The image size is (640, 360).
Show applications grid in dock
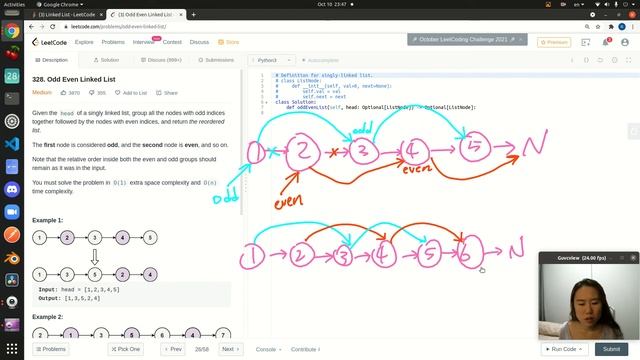[x=12, y=348]
